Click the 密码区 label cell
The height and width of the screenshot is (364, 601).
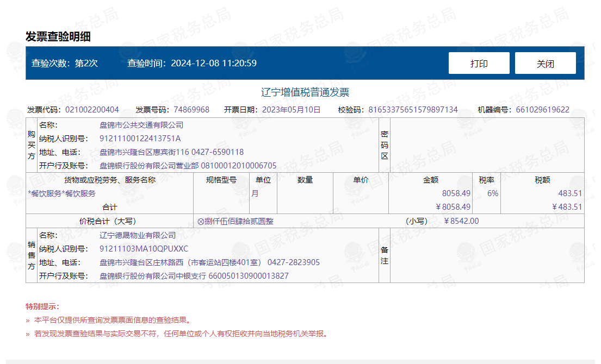[x=385, y=145]
